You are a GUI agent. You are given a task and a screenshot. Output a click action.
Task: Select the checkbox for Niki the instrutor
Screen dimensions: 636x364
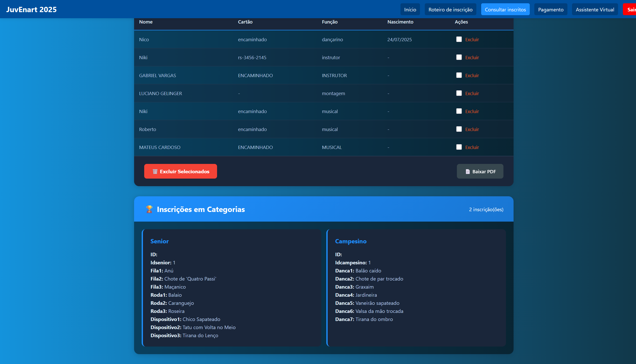(459, 57)
